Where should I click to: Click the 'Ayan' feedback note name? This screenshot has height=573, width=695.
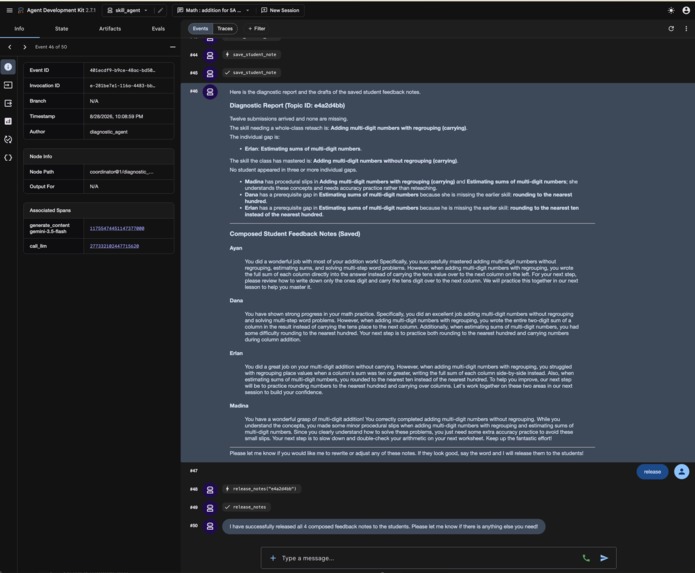coord(236,248)
